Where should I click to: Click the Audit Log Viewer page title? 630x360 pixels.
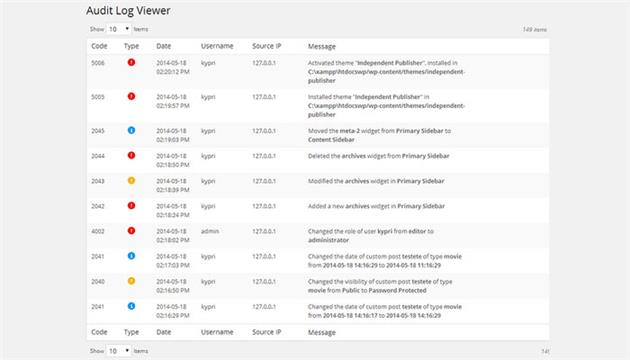(128, 10)
